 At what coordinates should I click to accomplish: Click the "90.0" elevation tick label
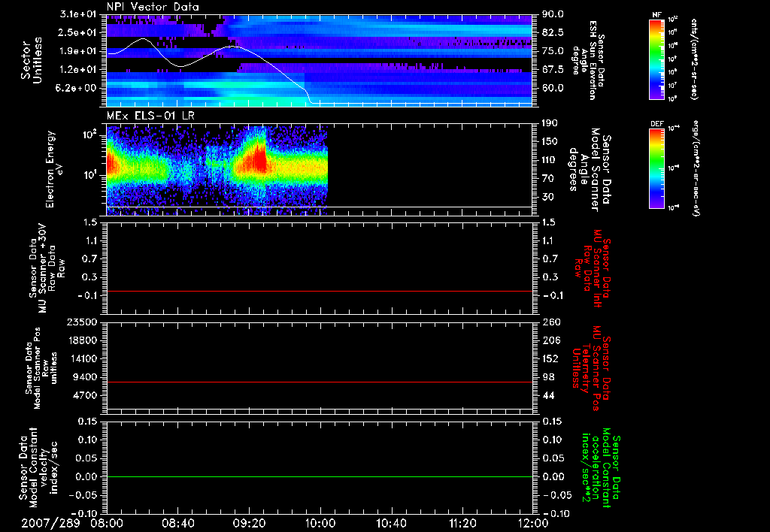pyautogui.click(x=553, y=14)
